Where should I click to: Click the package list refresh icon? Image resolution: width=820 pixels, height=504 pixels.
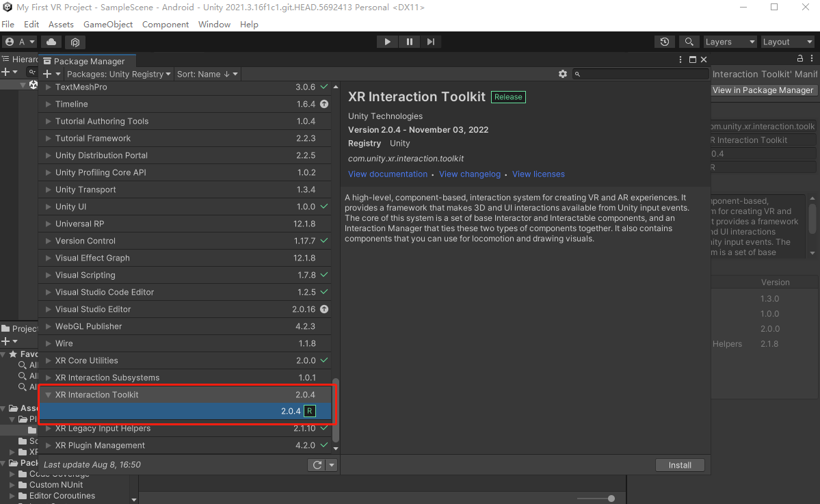click(x=317, y=465)
